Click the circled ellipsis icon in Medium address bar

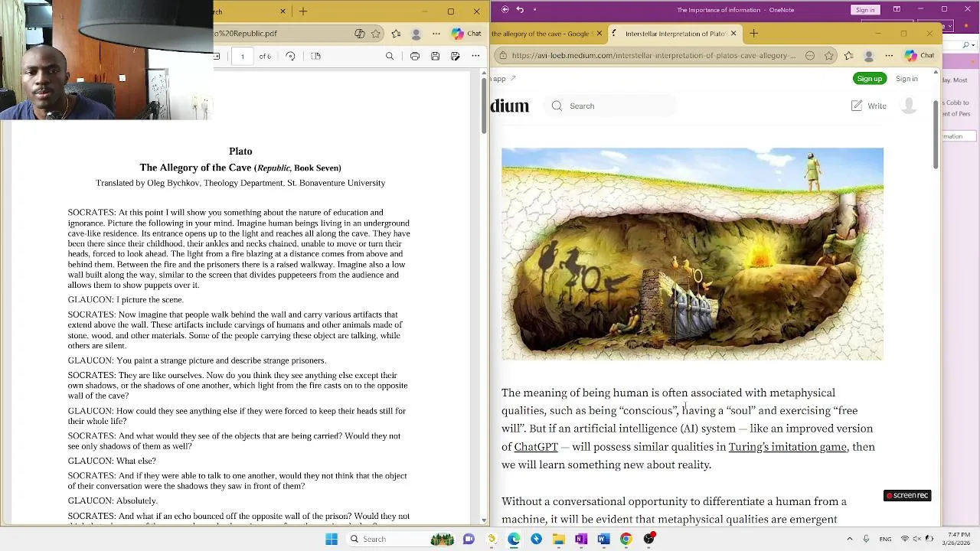click(810, 56)
